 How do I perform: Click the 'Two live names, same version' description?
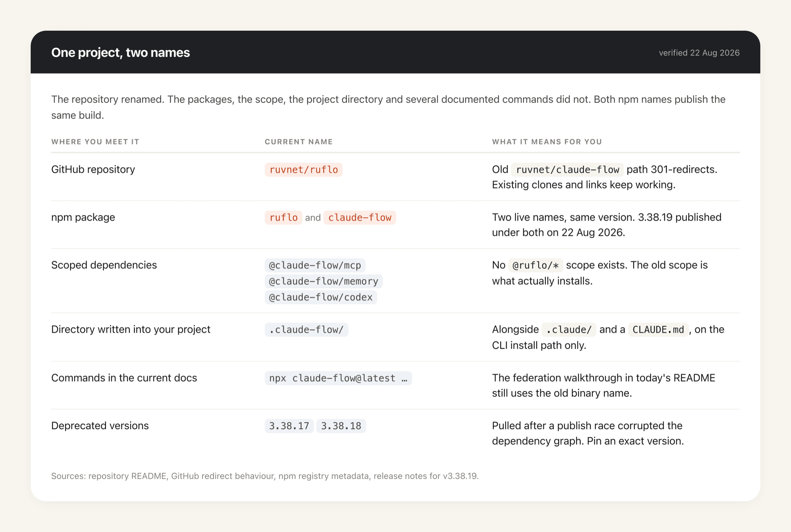click(607, 225)
